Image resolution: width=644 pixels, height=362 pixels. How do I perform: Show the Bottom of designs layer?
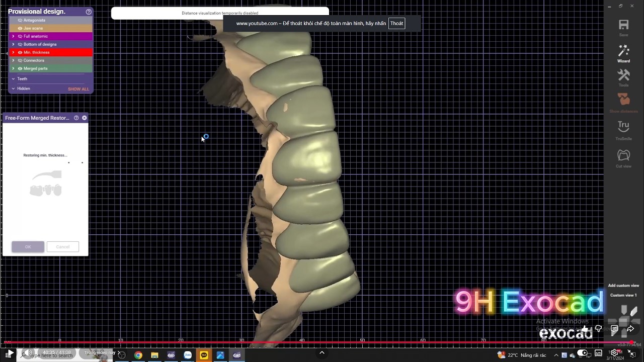[20, 44]
